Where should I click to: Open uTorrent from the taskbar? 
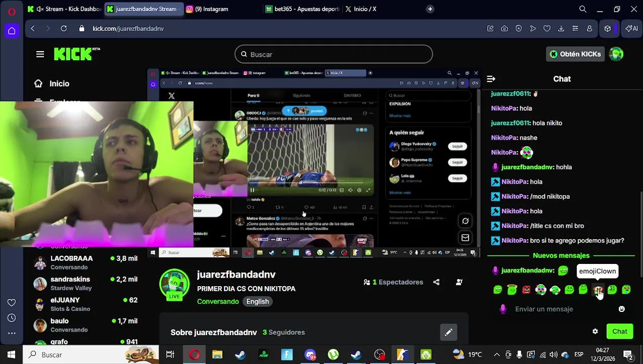333,354
